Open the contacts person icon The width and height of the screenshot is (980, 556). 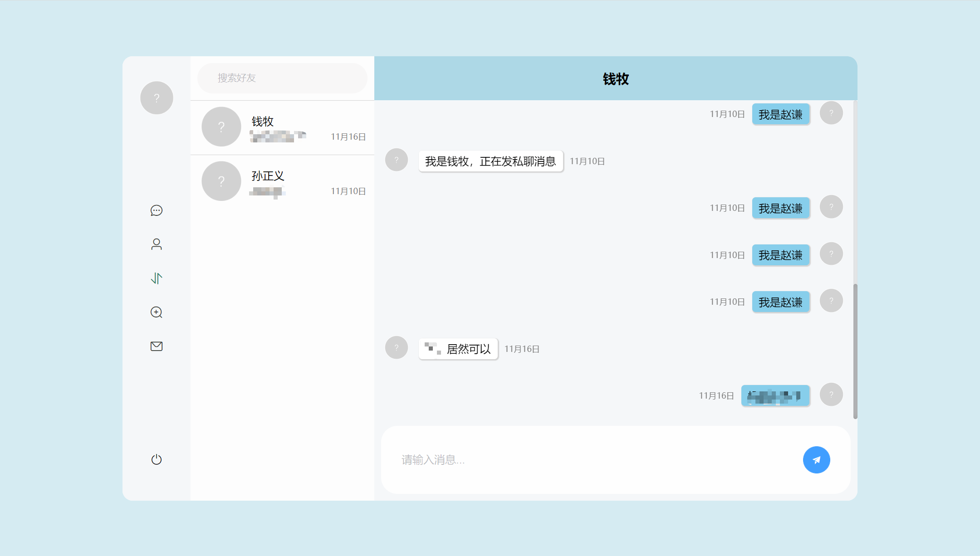pos(157,244)
